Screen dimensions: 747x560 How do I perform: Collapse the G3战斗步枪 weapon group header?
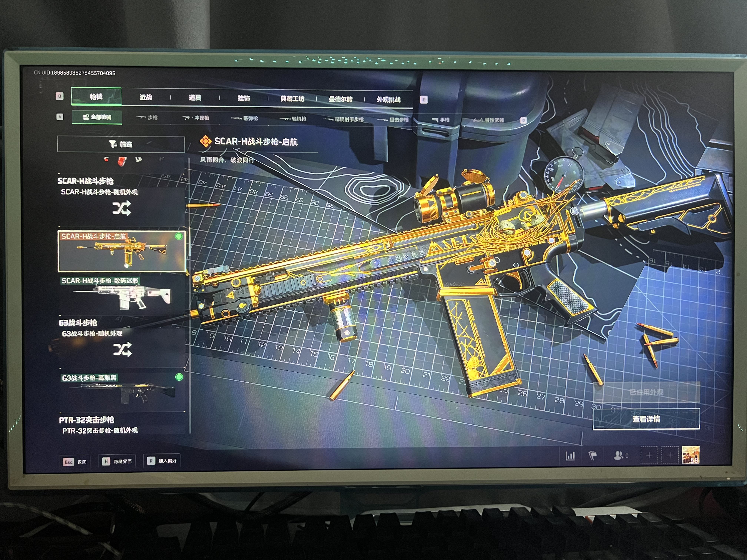(78, 323)
